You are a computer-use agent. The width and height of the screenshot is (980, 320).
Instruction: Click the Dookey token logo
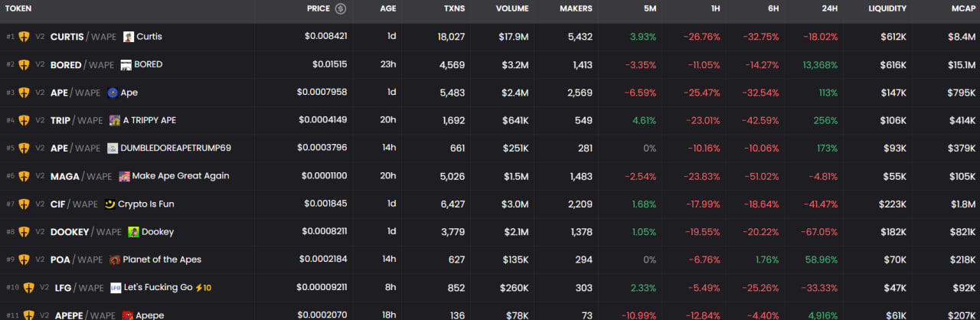(x=133, y=232)
